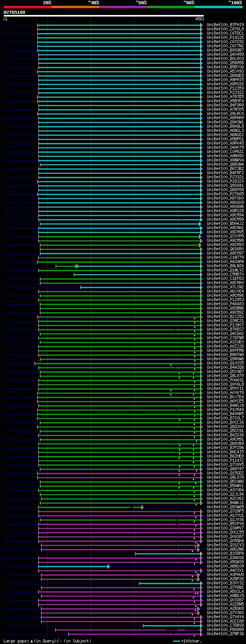This screenshot has width=246, height=644.
Task: Select hit label UniRef100_P0A431
Action: coord(225,380)
